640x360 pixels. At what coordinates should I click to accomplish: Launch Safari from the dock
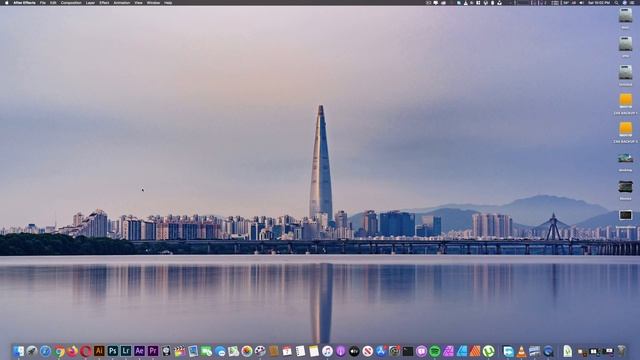click(45, 351)
